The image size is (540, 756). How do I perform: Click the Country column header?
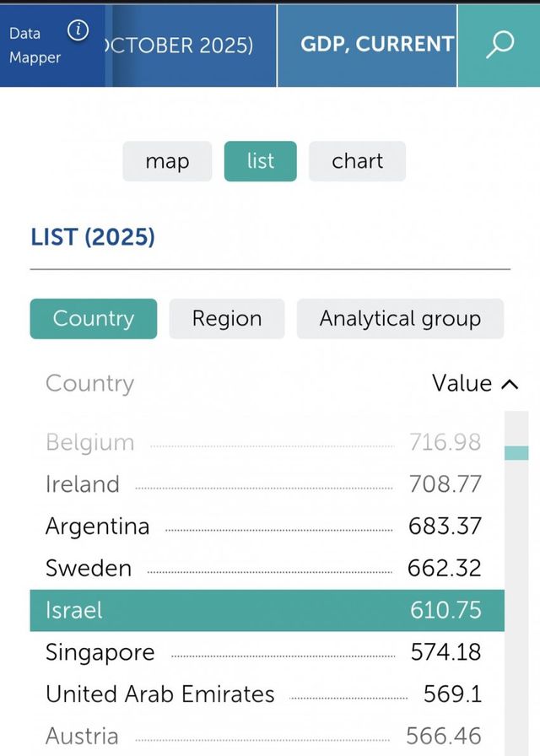pos(89,384)
